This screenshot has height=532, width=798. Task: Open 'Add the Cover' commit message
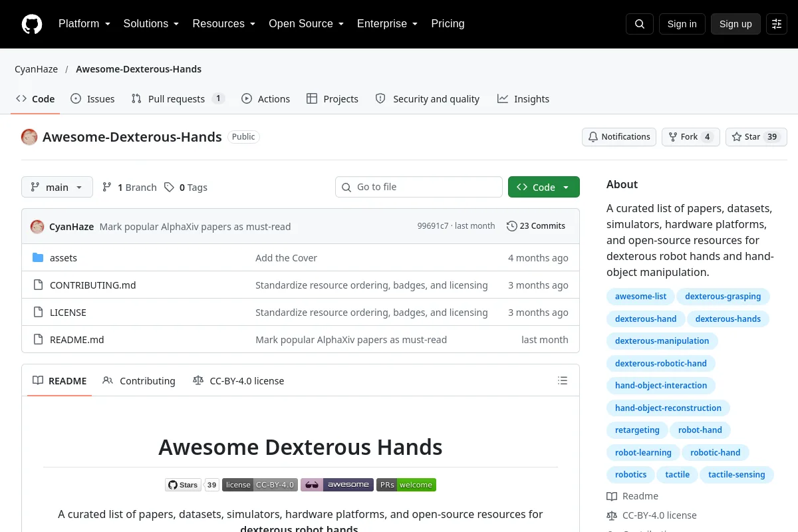[x=286, y=258]
